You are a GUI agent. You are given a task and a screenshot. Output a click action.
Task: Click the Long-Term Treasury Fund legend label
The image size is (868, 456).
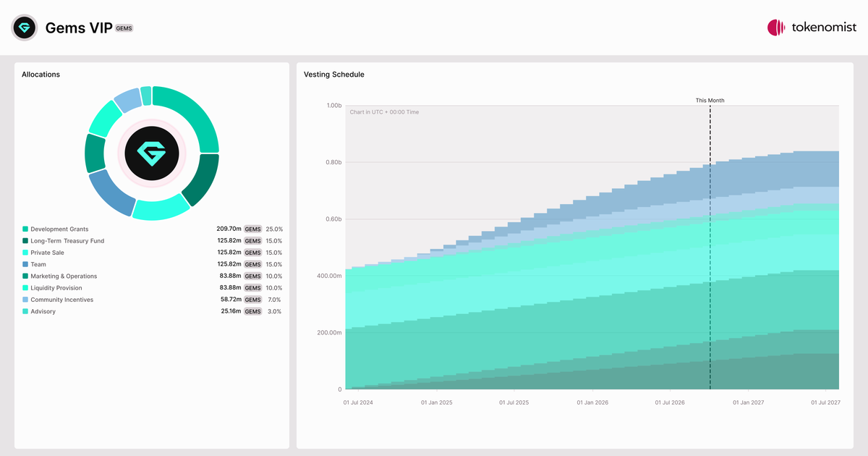point(67,241)
